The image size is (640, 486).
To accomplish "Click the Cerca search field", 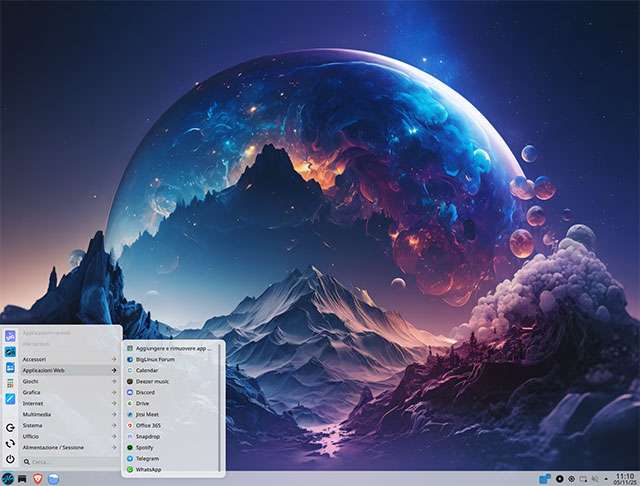I will 70,462.
